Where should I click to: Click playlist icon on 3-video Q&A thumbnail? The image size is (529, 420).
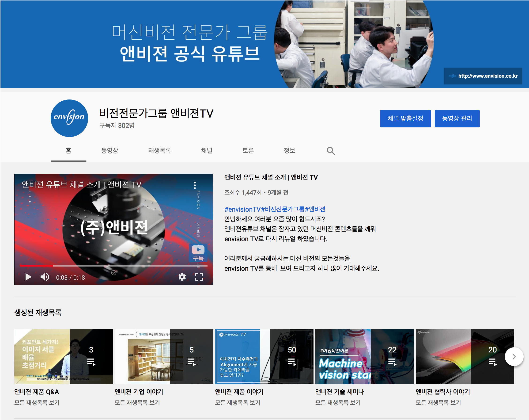[91, 362]
